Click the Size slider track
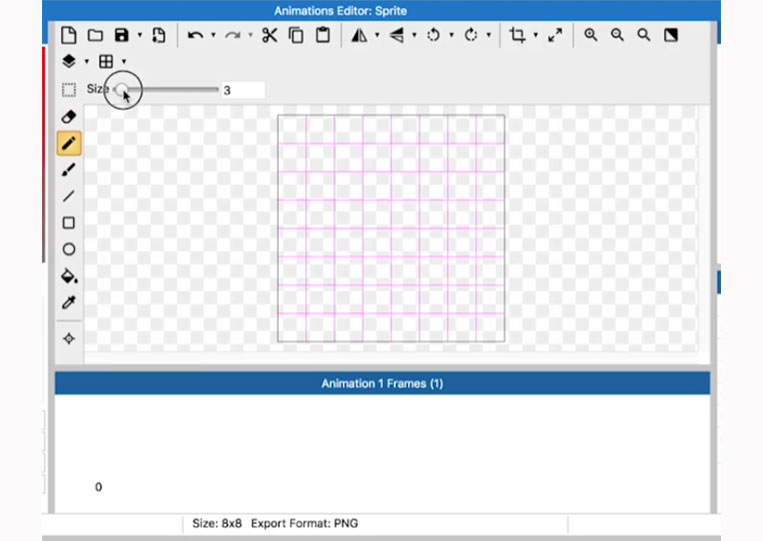Image resolution: width=763 pixels, height=541 pixels. point(165,90)
